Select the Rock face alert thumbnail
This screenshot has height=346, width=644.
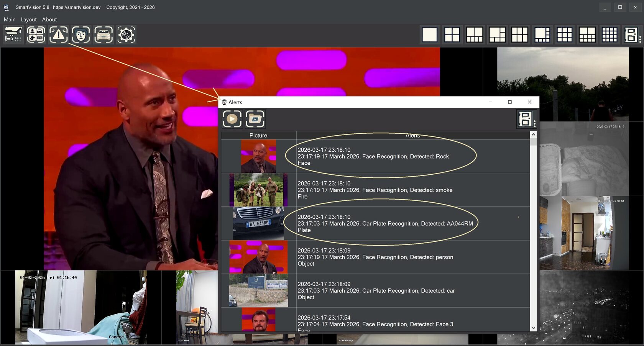point(258,156)
